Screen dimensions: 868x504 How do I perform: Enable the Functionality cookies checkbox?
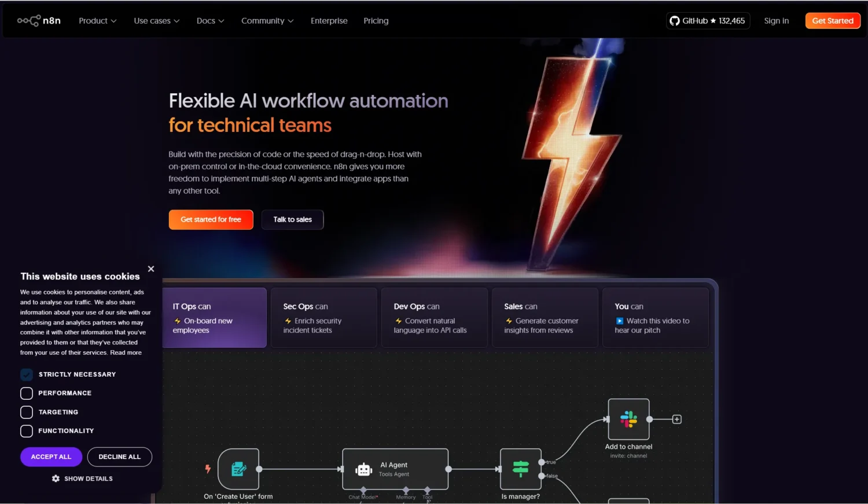pos(26,431)
